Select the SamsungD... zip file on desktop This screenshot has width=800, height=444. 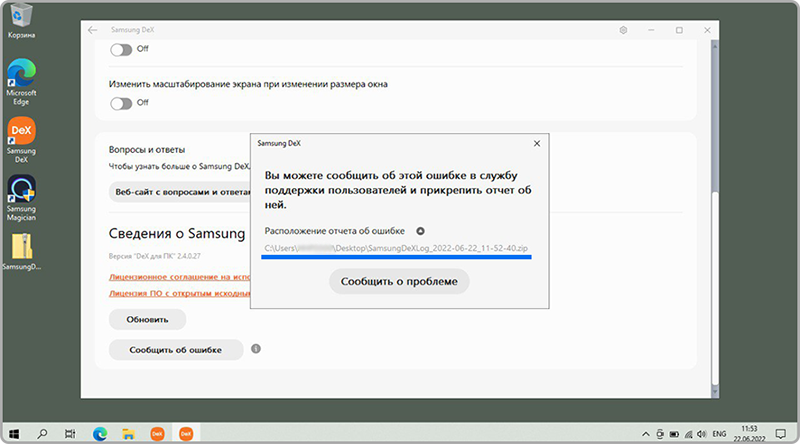click(x=21, y=252)
